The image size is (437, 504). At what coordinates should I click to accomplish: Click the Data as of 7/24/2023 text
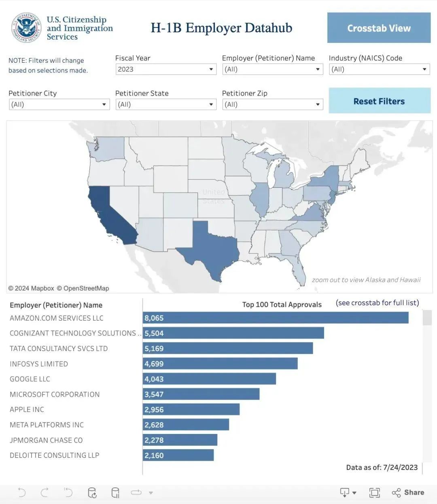tap(382, 467)
